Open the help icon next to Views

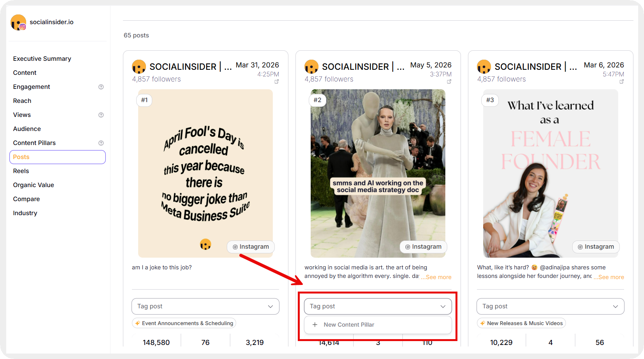coord(101,115)
